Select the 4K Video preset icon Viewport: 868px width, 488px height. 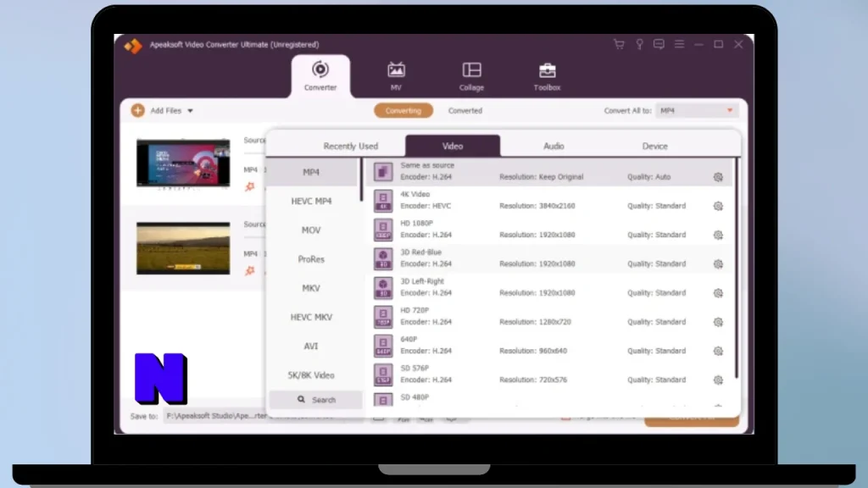tap(383, 201)
